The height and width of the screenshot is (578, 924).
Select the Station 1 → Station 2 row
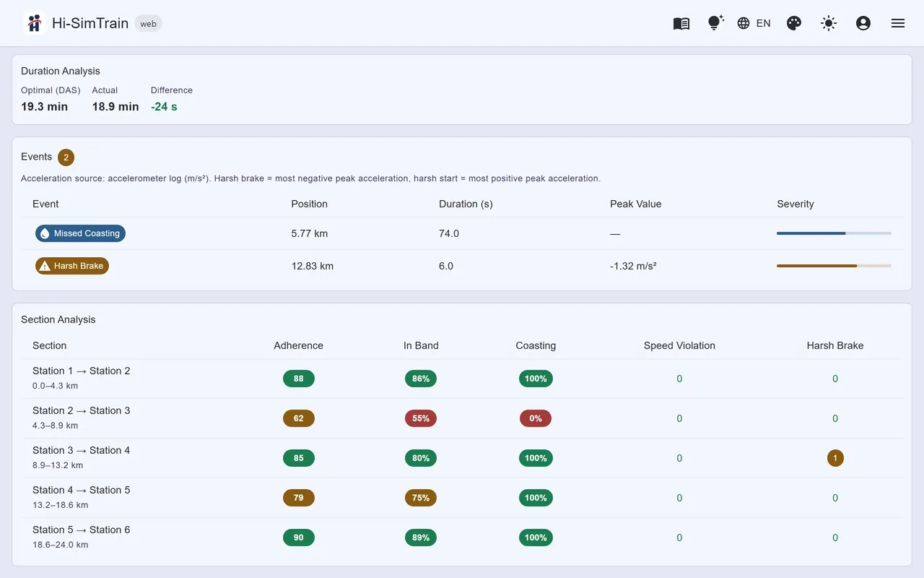point(462,379)
